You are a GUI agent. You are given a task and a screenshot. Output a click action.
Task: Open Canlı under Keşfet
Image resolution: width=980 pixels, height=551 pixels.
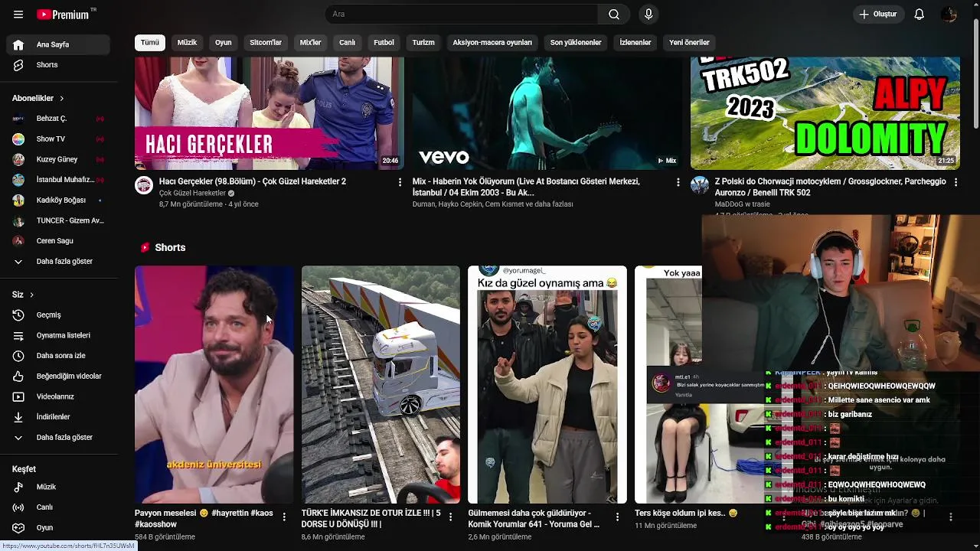coord(58,507)
